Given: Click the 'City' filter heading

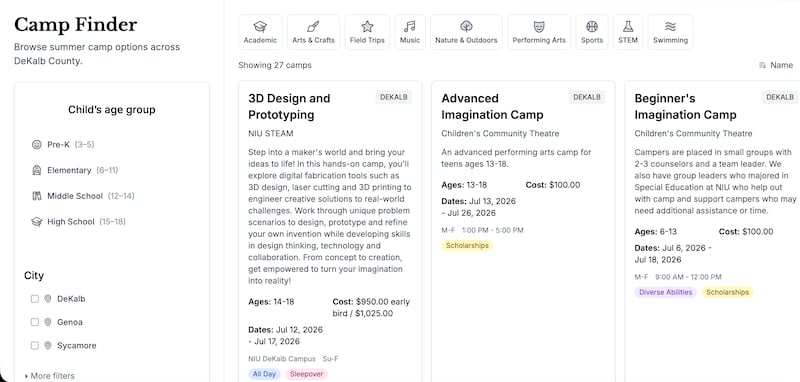Looking at the screenshot, I should (34, 275).
